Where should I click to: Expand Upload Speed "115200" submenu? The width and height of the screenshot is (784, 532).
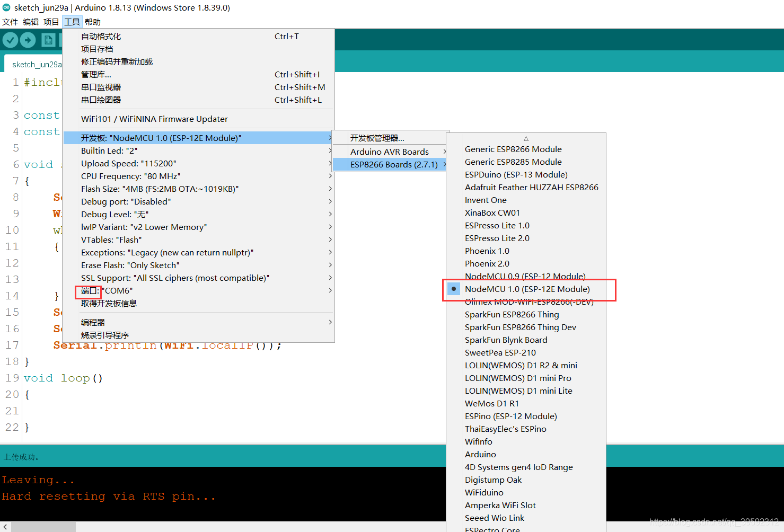(198, 163)
